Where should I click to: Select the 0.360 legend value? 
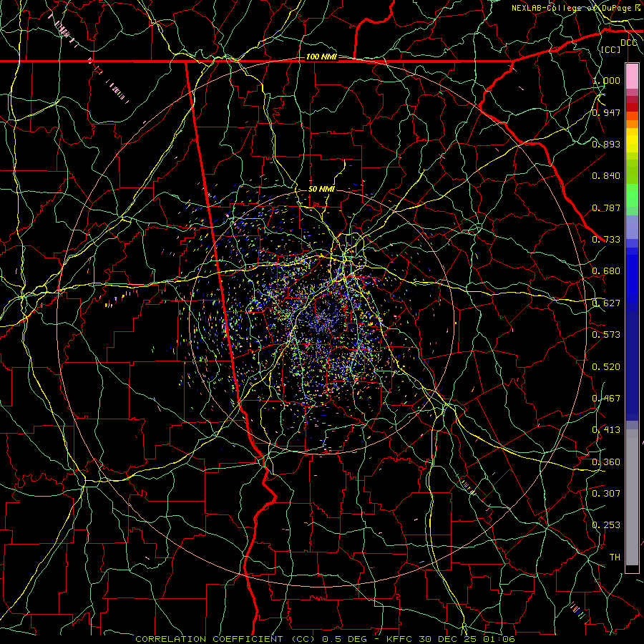[606, 462]
